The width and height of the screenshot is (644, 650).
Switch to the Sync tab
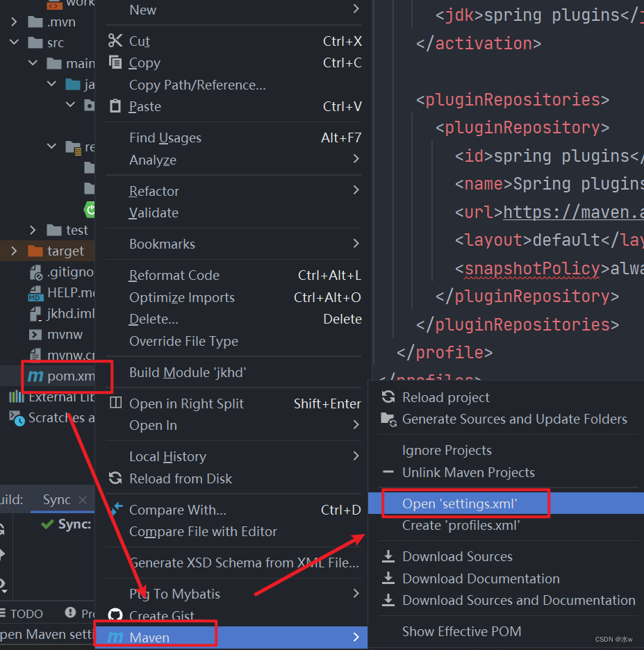coord(57,499)
